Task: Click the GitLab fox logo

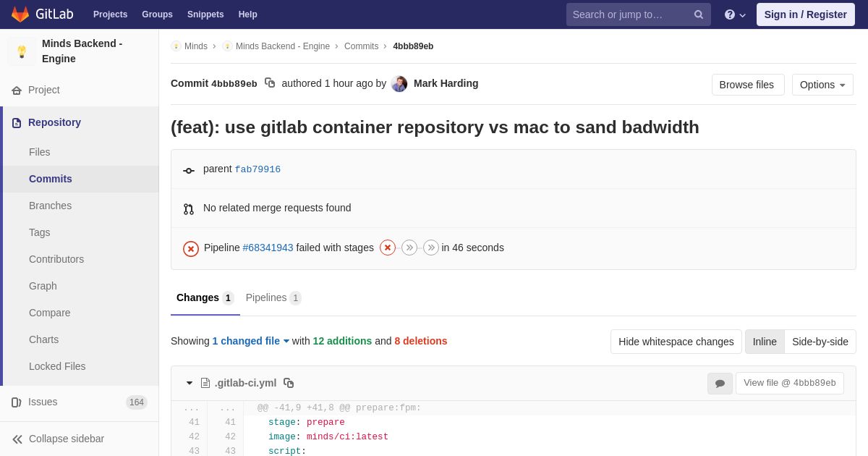Action: (x=20, y=14)
